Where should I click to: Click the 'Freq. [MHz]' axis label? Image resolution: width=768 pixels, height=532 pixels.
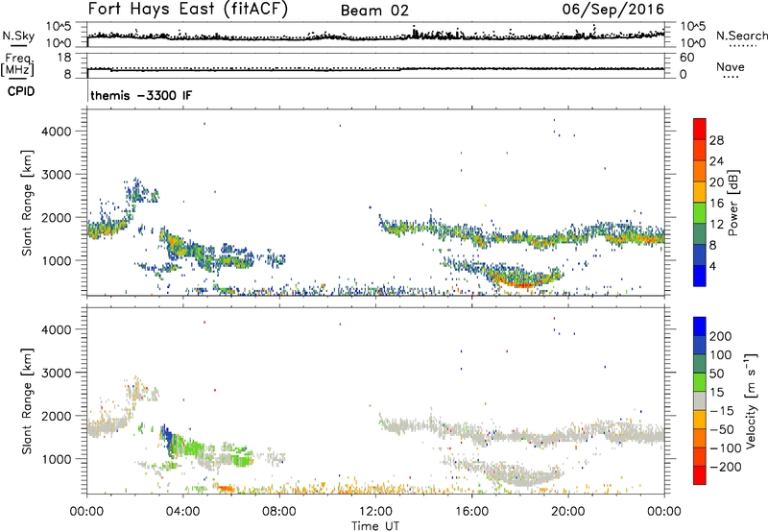18,64
